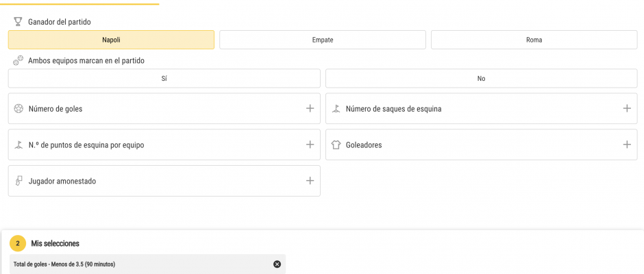Select Empate as match result
The image size is (644, 274).
pyautogui.click(x=323, y=40)
